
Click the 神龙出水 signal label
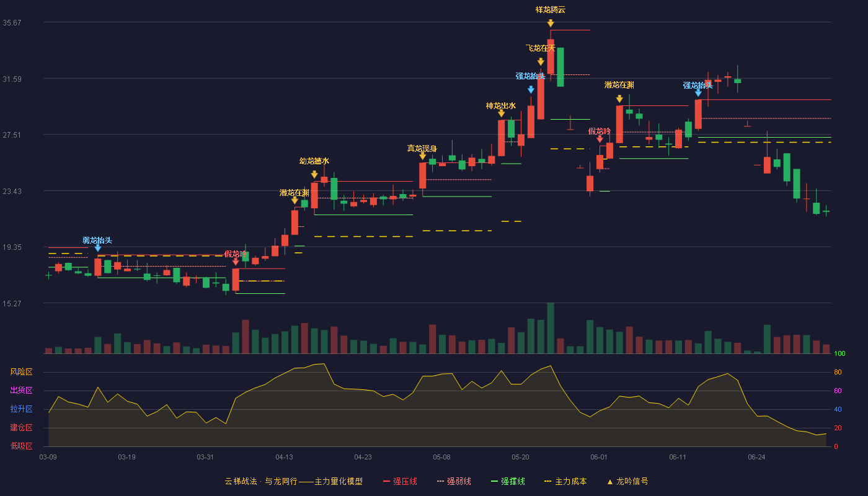point(501,105)
